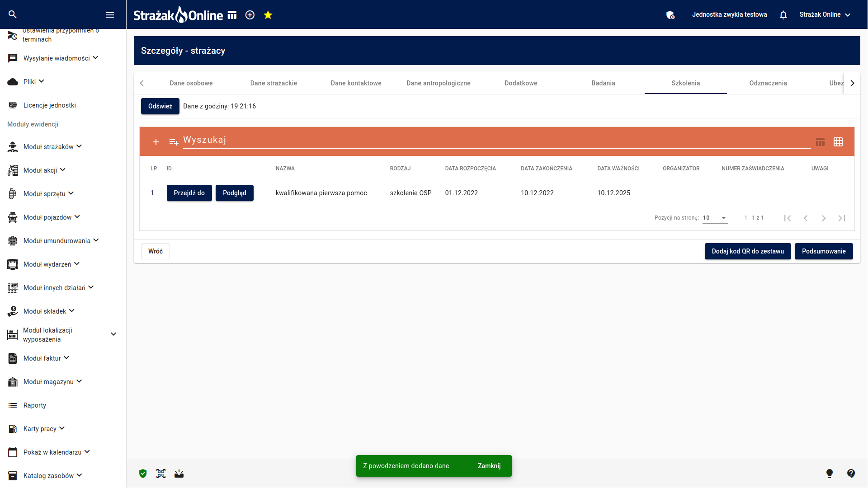This screenshot has width=868, height=488.
Task: Switch to Dane strażackie tab
Action: pos(274,83)
